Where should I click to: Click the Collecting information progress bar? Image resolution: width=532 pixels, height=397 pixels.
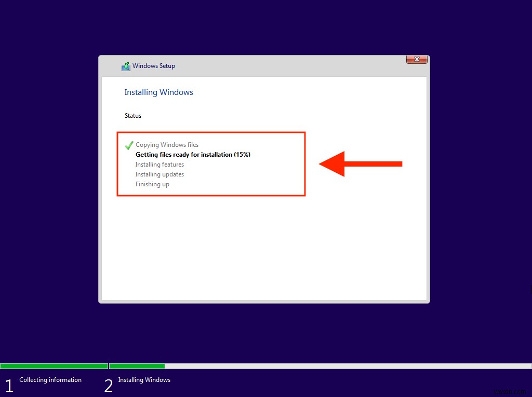click(54, 365)
